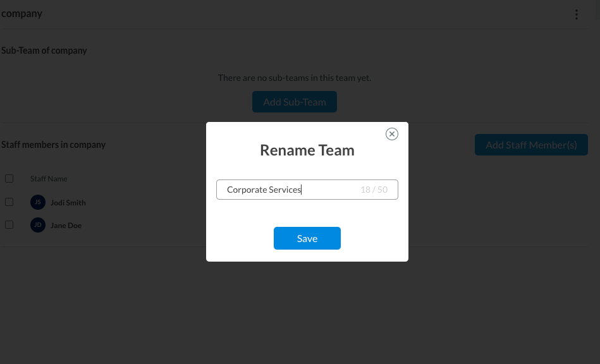
Task: Click Jodi Smith's JS avatar icon
Action: (x=38, y=202)
